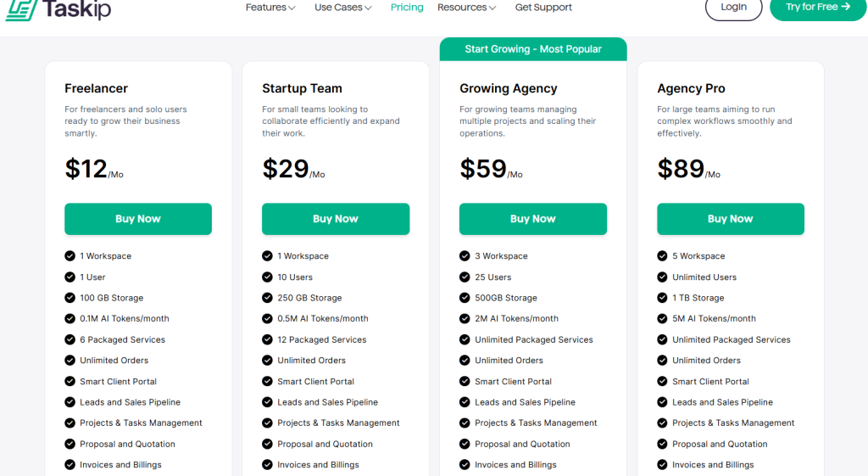Click checkmark icon beside Growing Agency's 25 Users

coord(465,277)
